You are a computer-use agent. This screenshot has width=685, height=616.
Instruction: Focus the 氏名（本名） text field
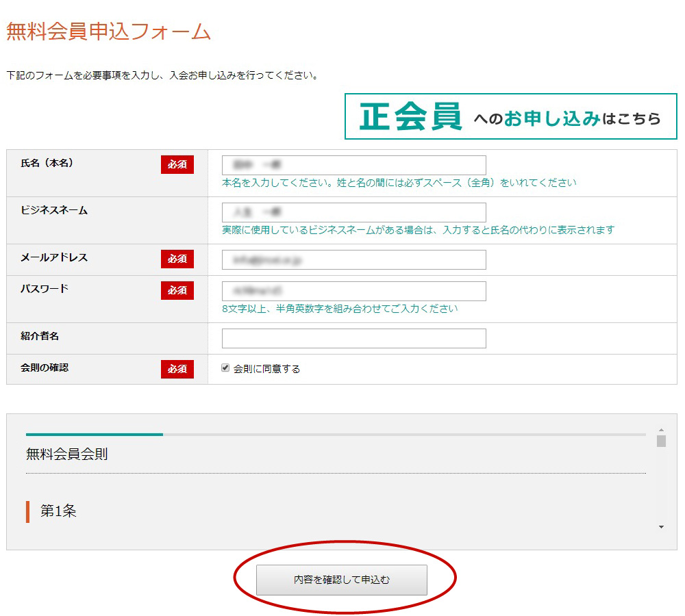(353, 165)
